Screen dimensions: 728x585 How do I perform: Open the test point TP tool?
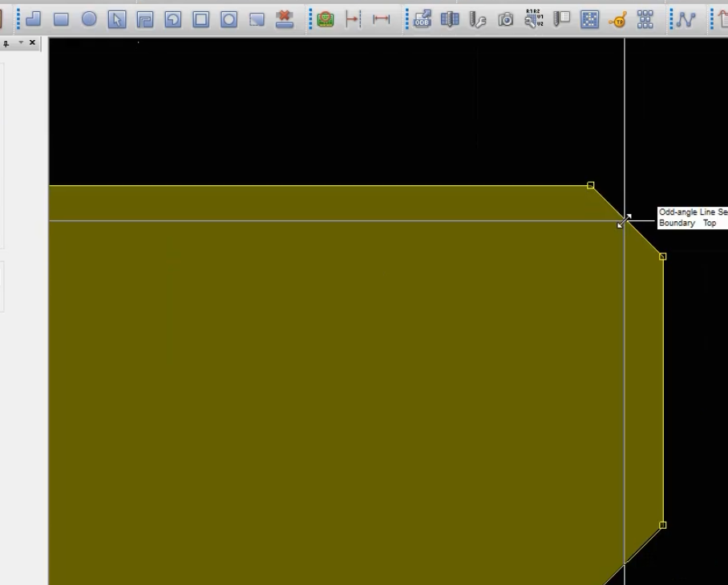tap(617, 20)
